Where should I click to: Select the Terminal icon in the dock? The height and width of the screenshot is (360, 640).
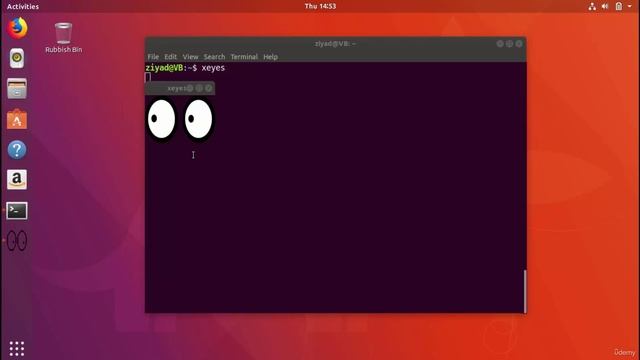point(17,211)
